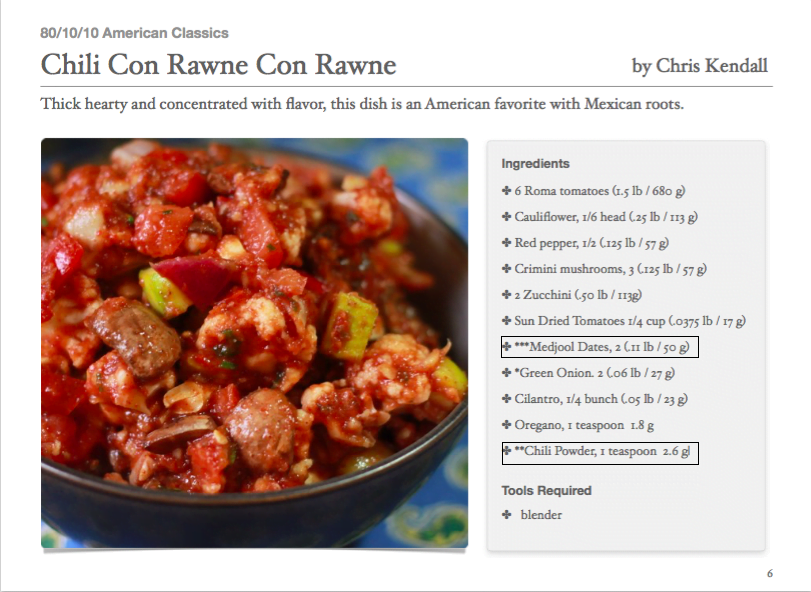Click the bullet icon beside 6 Roma tomatoes
811x592 pixels.
point(506,190)
